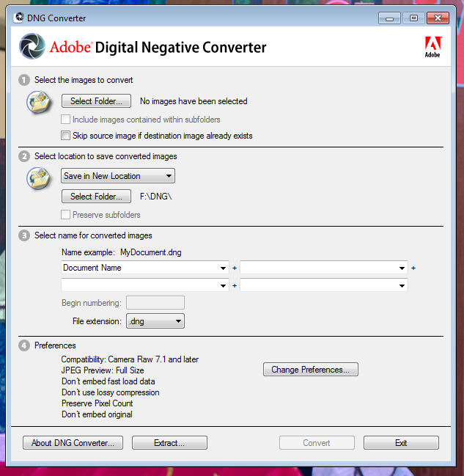Enable Skip source image if destination exists

(66, 136)
